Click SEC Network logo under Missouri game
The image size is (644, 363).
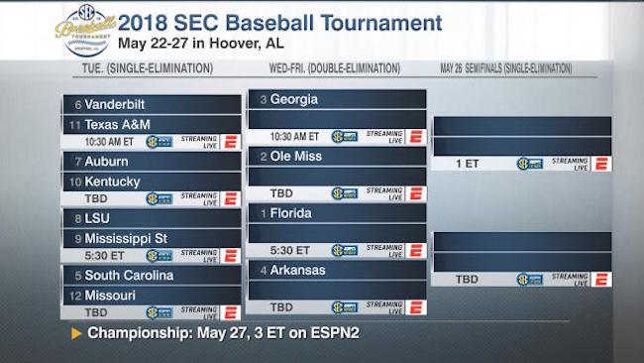coord(159,312)
